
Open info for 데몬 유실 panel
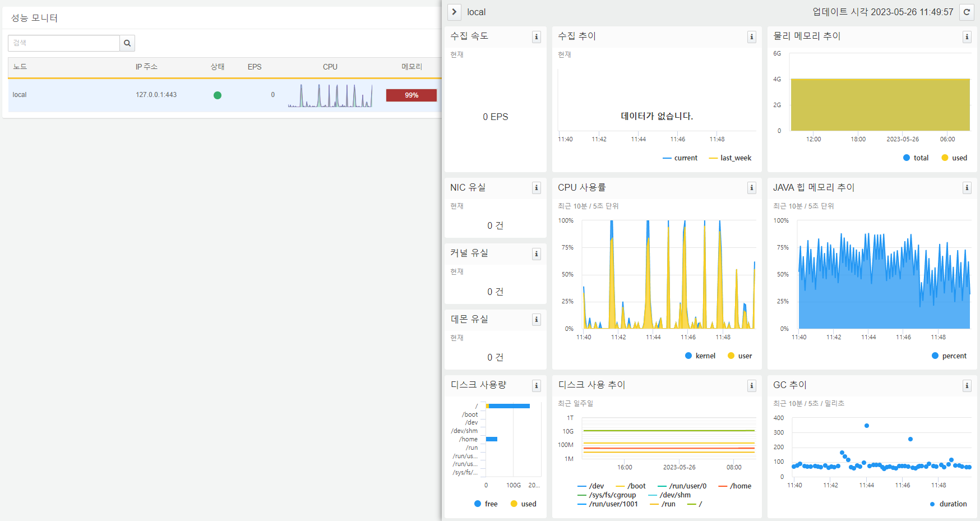pos(537,320)
